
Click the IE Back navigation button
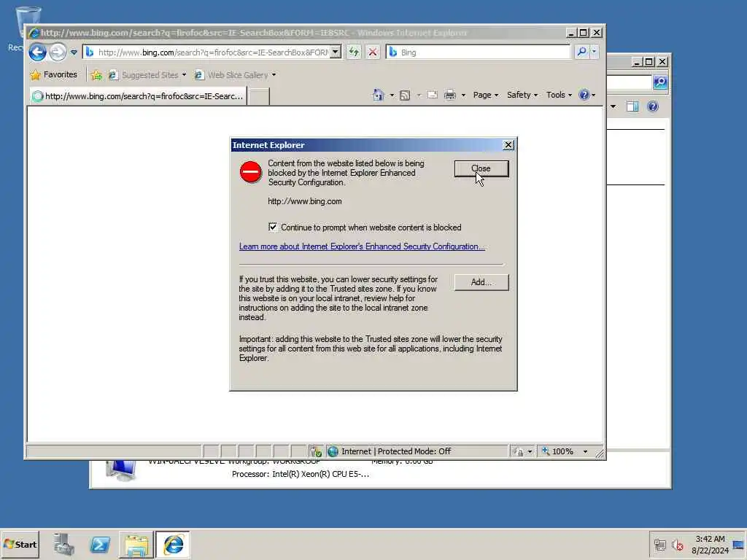coord(37,52)
